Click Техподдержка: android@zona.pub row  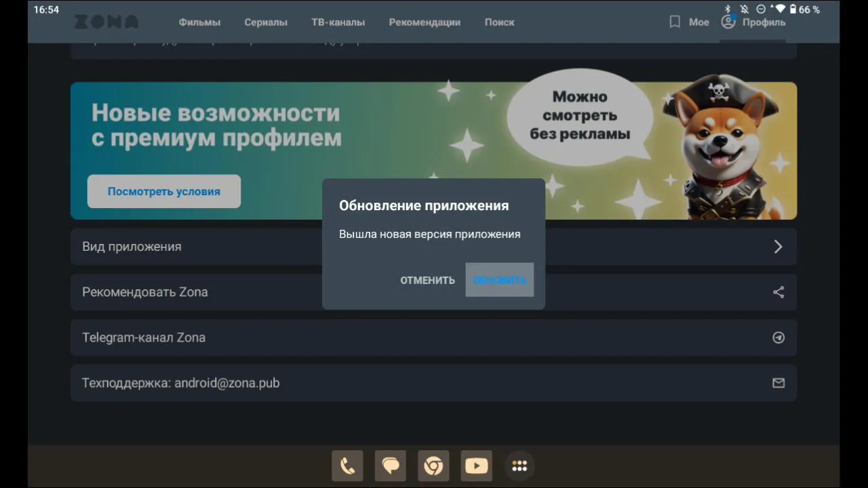[433, 383]
